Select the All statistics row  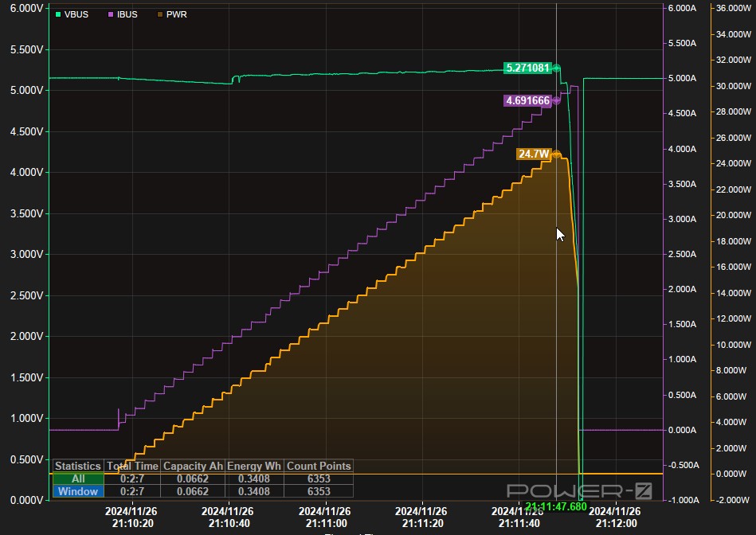click(203, 478)
